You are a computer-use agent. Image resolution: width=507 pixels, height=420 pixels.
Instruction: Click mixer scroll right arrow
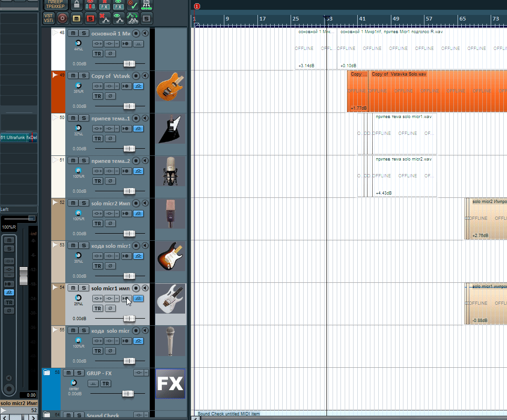pyautogui.click(x=33, y=417)
